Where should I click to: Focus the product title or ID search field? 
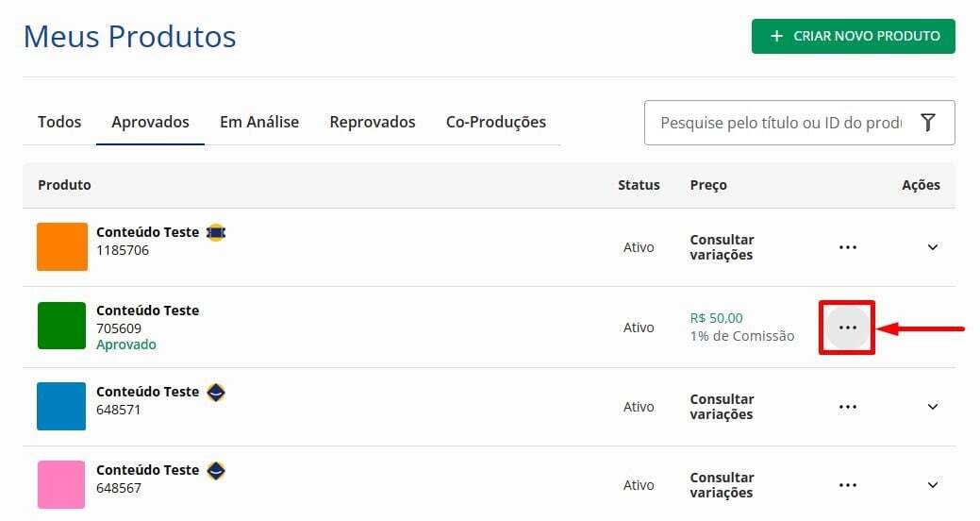pyautogui.click(x=780, y=123)
